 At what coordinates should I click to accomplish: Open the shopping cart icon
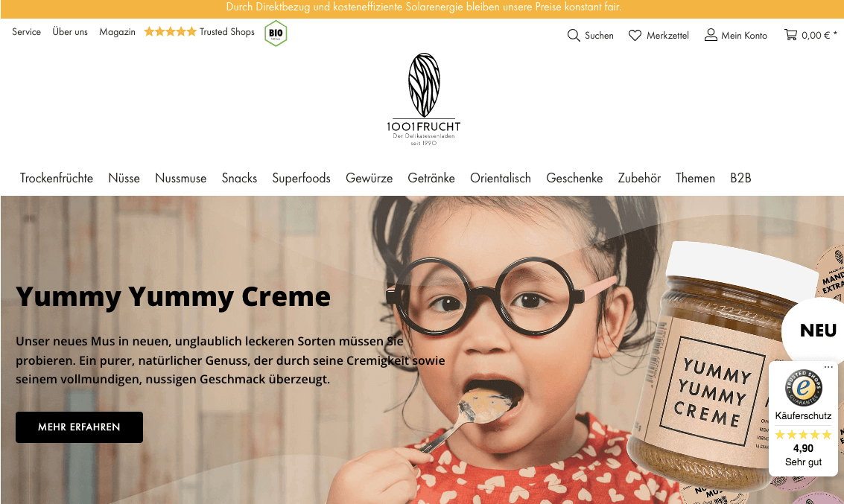pos(790,35)
